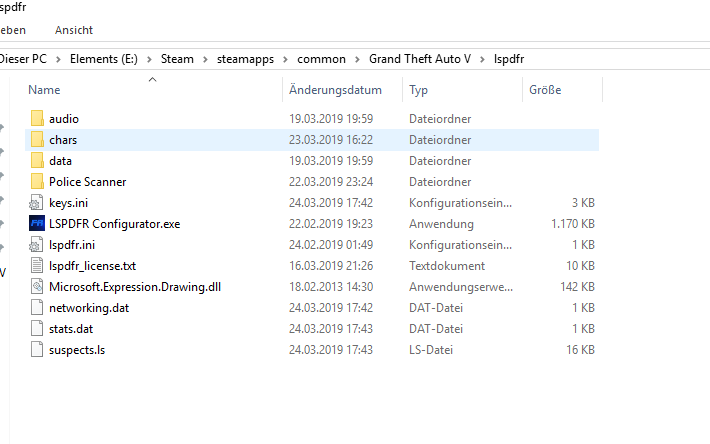Select the folder name chars
710x444 pixels.
[63, 140]
